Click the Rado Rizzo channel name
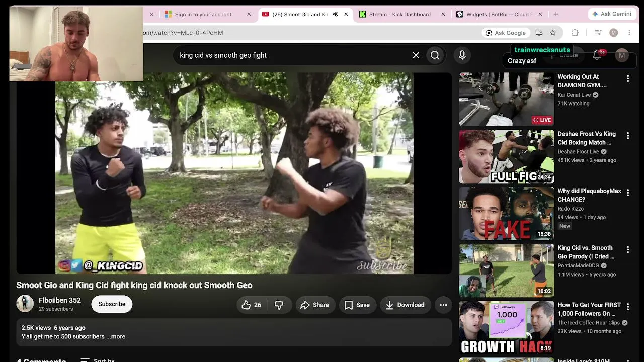Image resolution: width=644 pixels, height=362 pixels. coord(571,209)
